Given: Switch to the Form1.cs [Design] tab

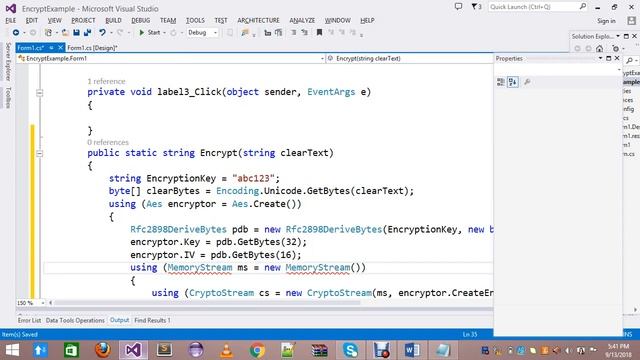Looking at the screenshot, I should click(x=92, y=48).
